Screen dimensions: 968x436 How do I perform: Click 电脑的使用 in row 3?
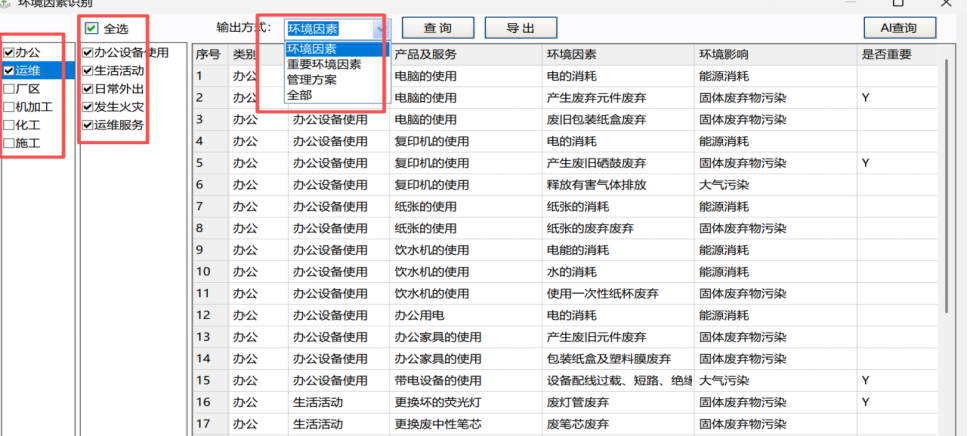click(466, 120)
